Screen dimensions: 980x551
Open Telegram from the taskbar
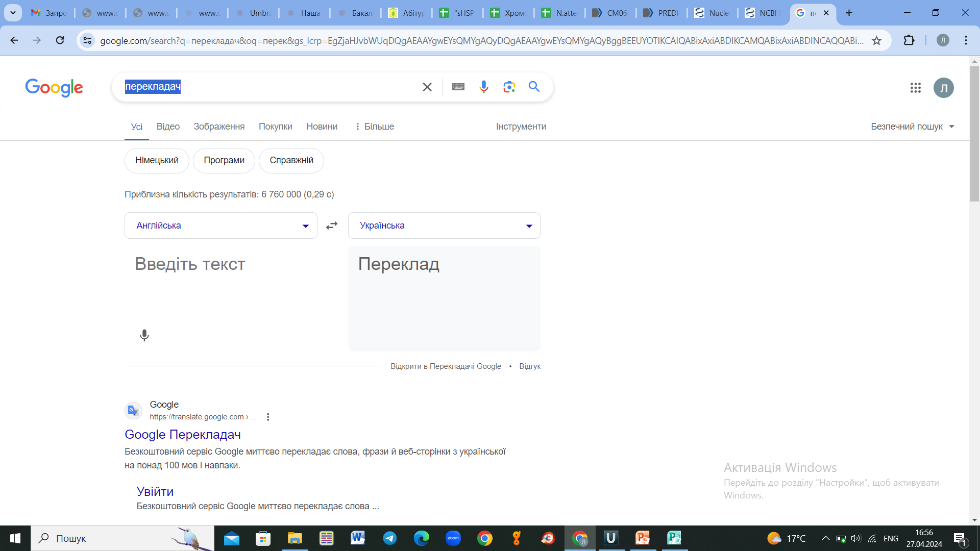click(389, 538)
